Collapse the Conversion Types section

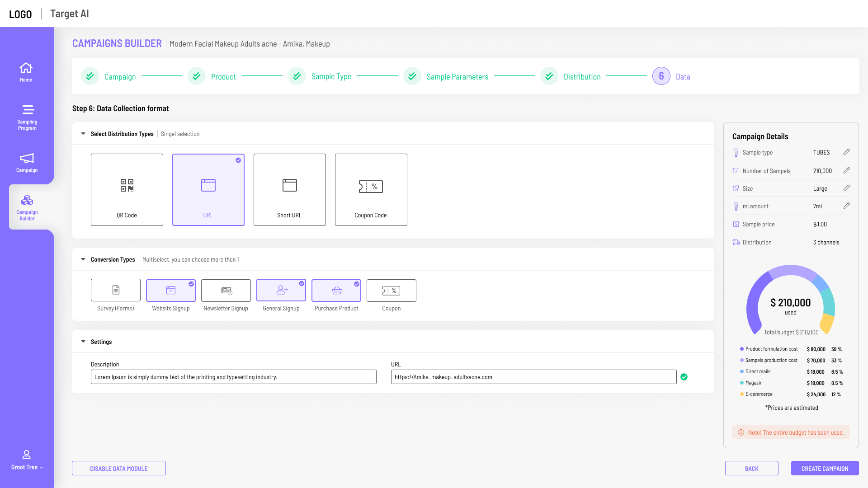pyautogui.click(x=83, y=259)
